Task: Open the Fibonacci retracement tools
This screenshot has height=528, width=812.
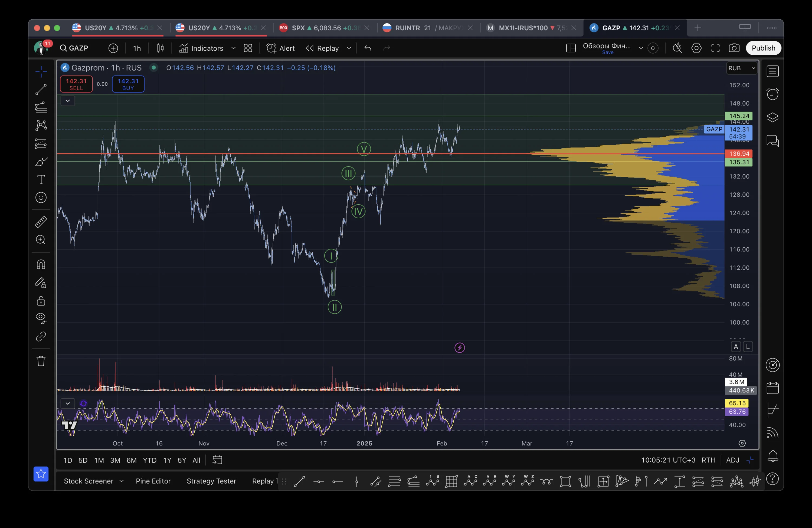Action: point(41,107)
